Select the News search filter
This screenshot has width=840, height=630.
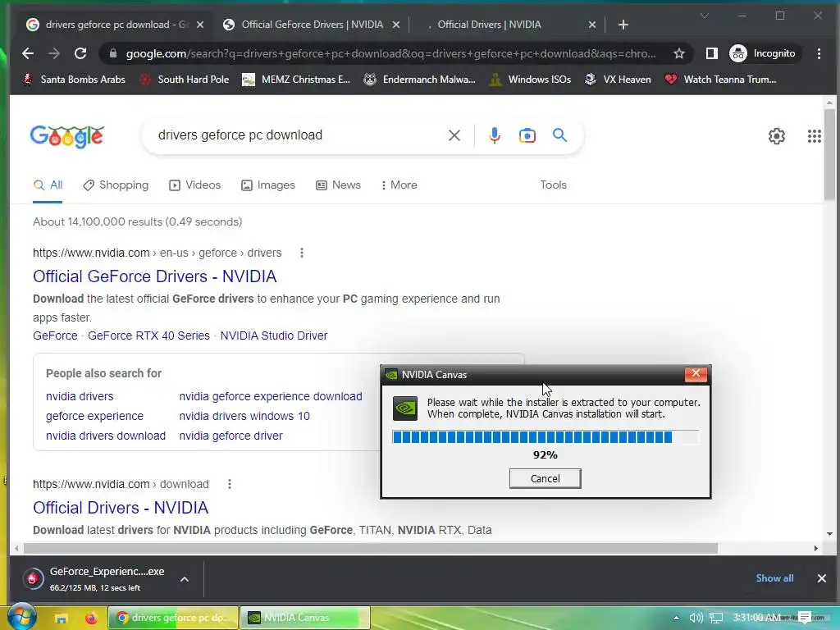tap(338, 185)
